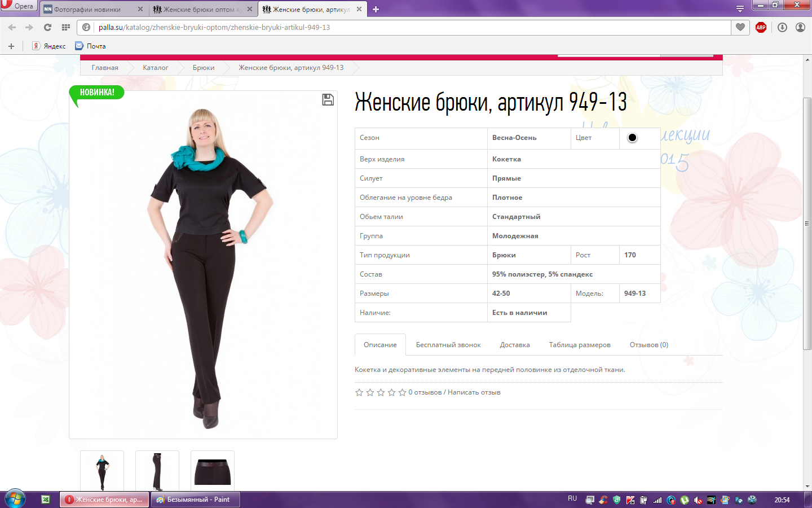Image resolution: width=812 pixels, height=508 pixels.
Task: Click the page vertical scrollbar thumb
Action: 807,224
